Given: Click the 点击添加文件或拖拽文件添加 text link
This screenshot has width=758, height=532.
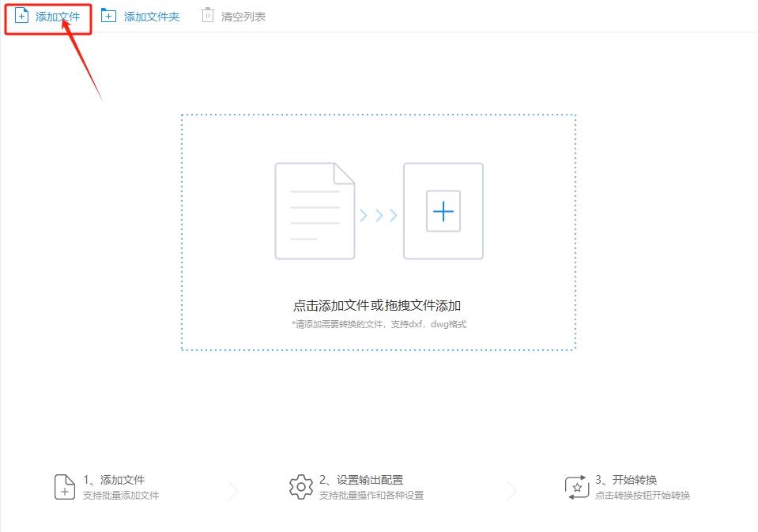Looking at the screenshot, I should pyautogui.click(x=379, y=304).
